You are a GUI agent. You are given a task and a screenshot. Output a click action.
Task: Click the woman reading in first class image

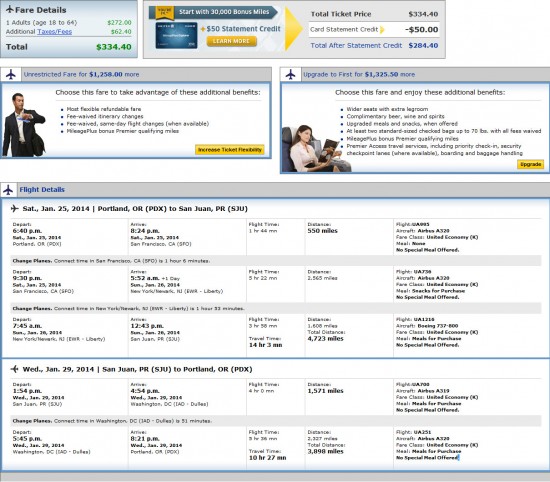(316, 148)
